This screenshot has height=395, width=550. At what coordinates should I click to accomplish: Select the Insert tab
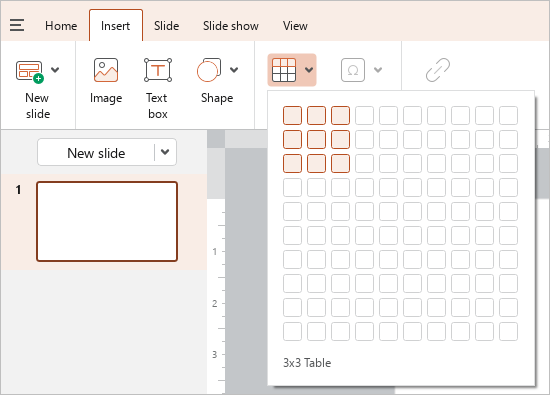[x=115, y=26]
